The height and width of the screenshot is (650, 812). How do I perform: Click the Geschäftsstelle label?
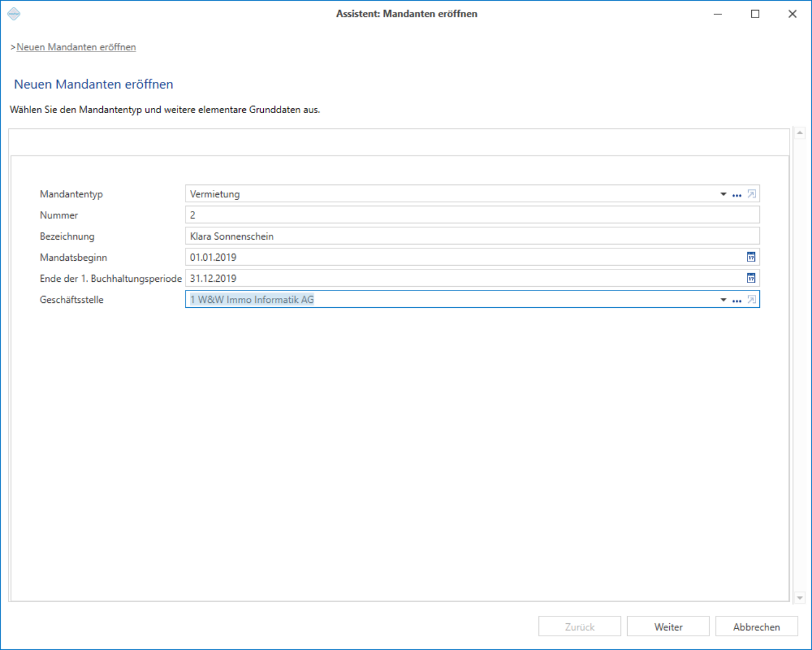click(71, 300)
